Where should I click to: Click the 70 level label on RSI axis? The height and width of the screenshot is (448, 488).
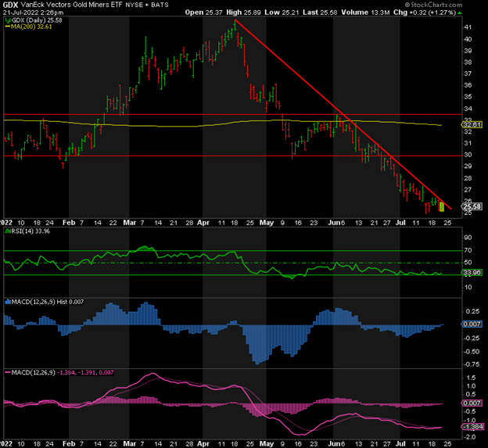tap(468, 250)
